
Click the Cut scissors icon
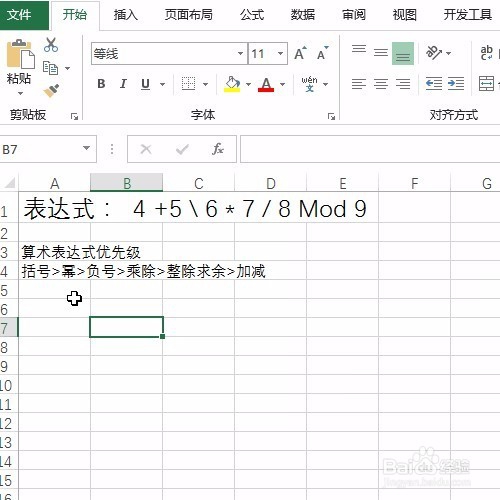pos(51,45)
